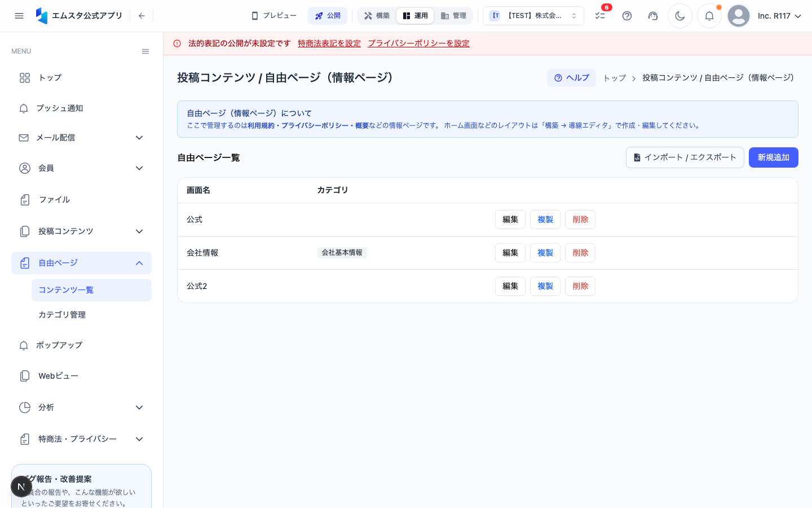Click the black N badge at bottom left
Screen dimensions: 812x508
coord(21,487)
